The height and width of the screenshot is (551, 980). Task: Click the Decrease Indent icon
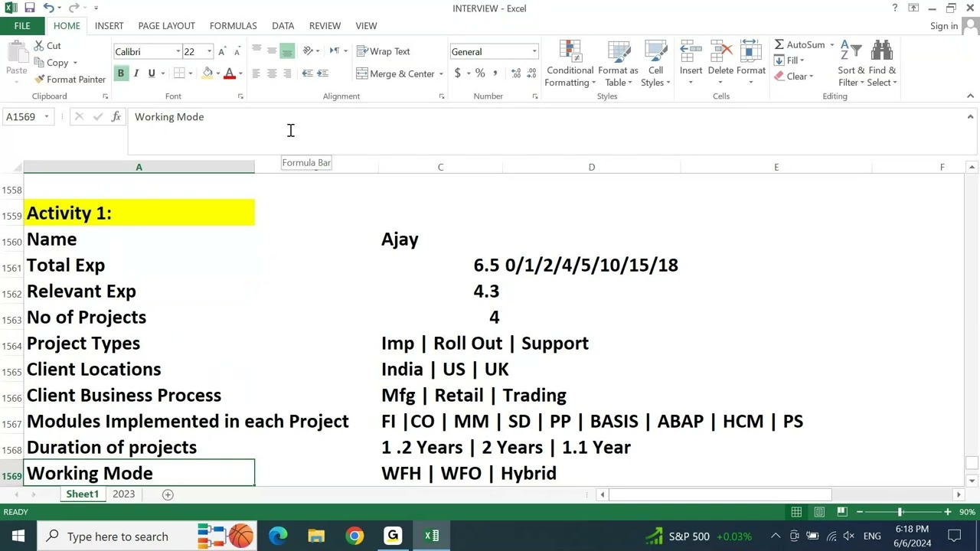[x=307, y=73]
